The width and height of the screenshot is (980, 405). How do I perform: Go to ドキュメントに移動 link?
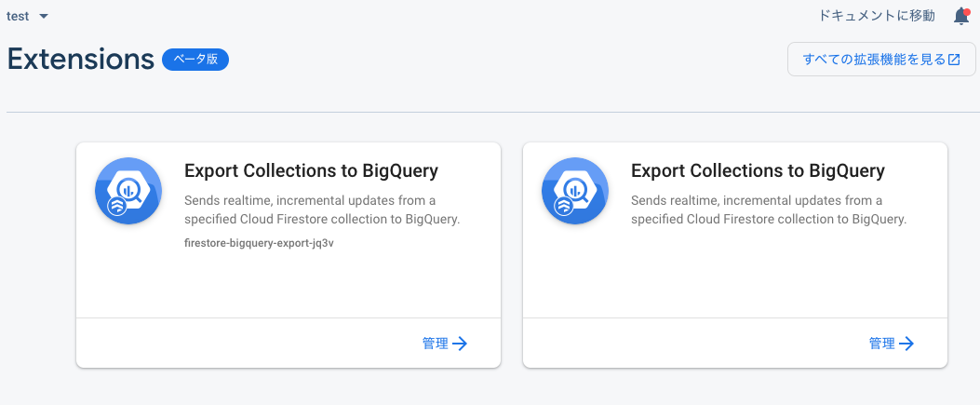pos(877,16)
